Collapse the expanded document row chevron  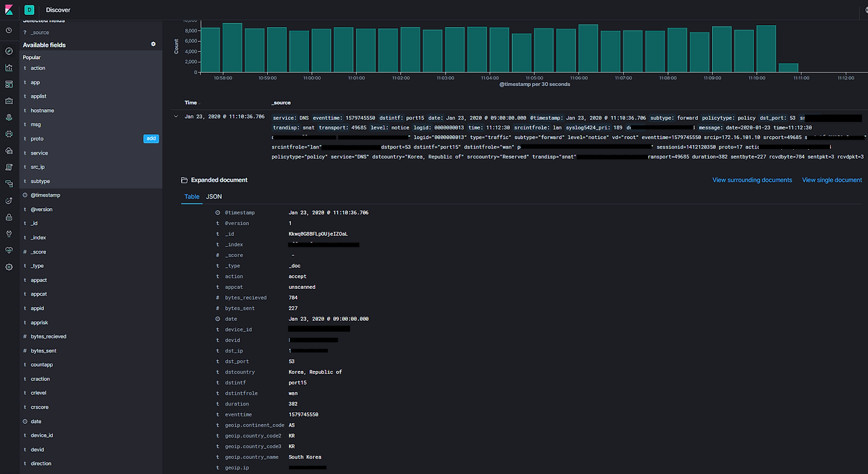point(176,115)
